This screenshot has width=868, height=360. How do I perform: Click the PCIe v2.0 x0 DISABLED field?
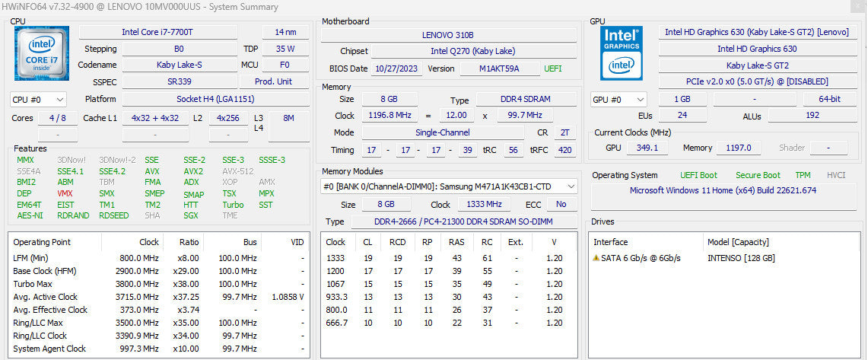(757, 81)
